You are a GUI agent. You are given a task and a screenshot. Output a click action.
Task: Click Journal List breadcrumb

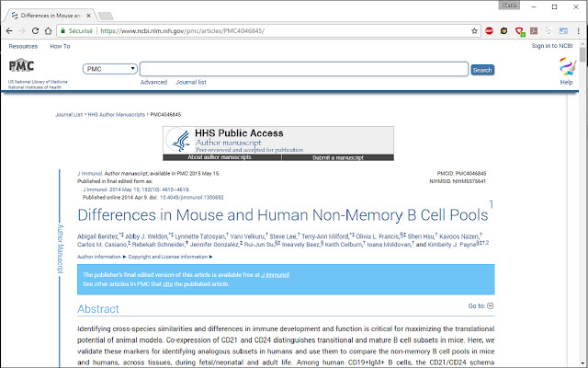(69, 114)
